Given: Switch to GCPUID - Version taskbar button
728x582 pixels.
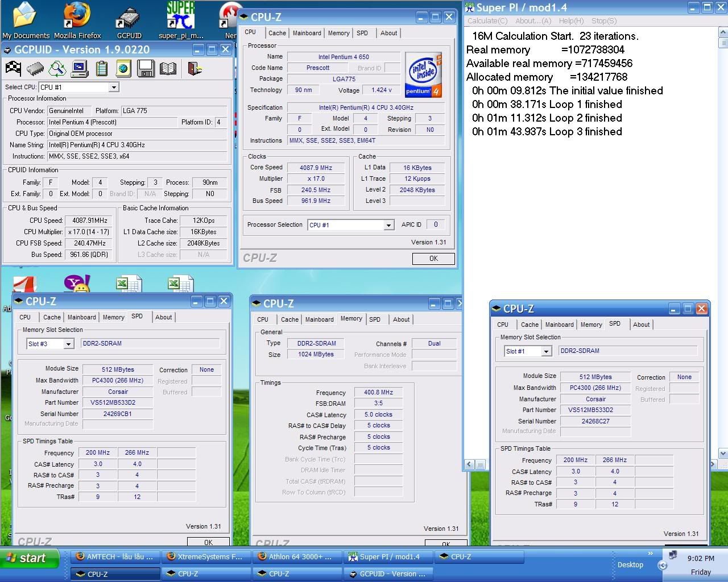Looking at the screenshot, I should tap(388, 574).
